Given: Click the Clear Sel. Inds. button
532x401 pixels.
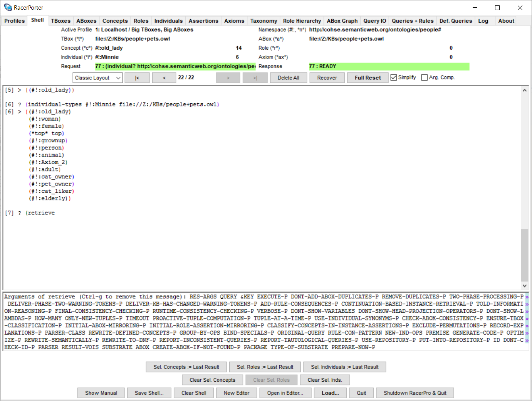Looking at the screenshot, I should click(325, 380).
